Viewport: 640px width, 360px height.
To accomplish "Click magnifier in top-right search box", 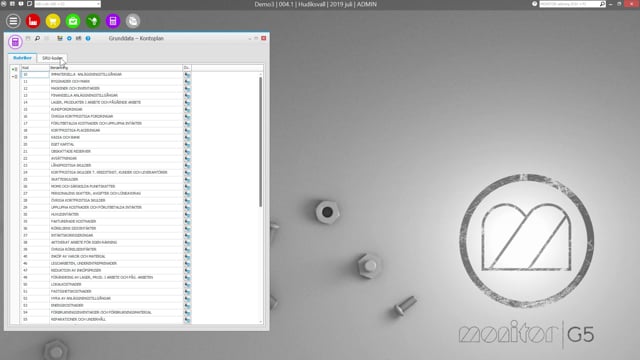I will (602, 4).
